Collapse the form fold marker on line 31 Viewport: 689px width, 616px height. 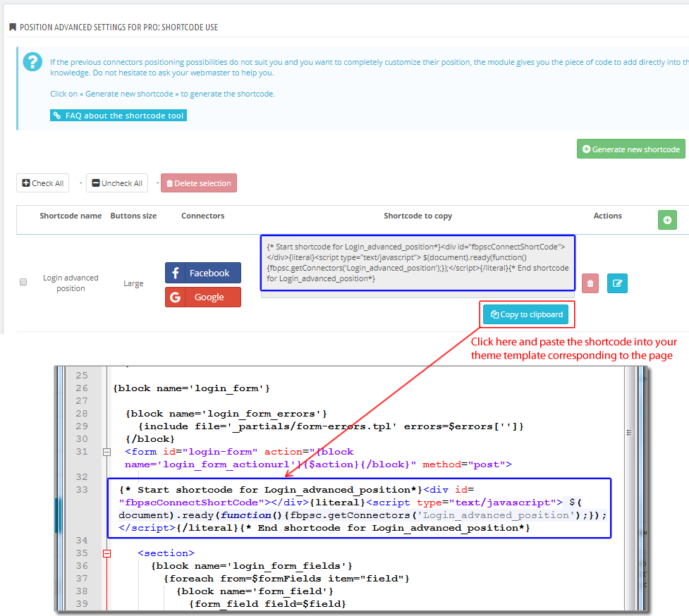[106, 452]
